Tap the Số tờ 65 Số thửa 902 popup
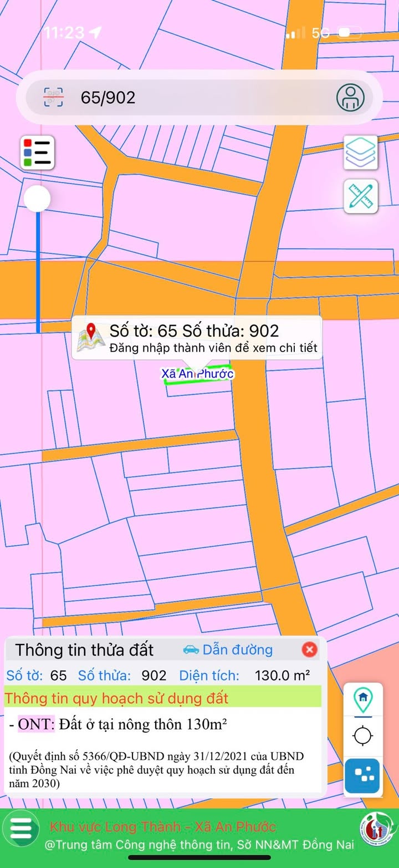The height and width of the screenshot is (868, 399). pos(197,338)
